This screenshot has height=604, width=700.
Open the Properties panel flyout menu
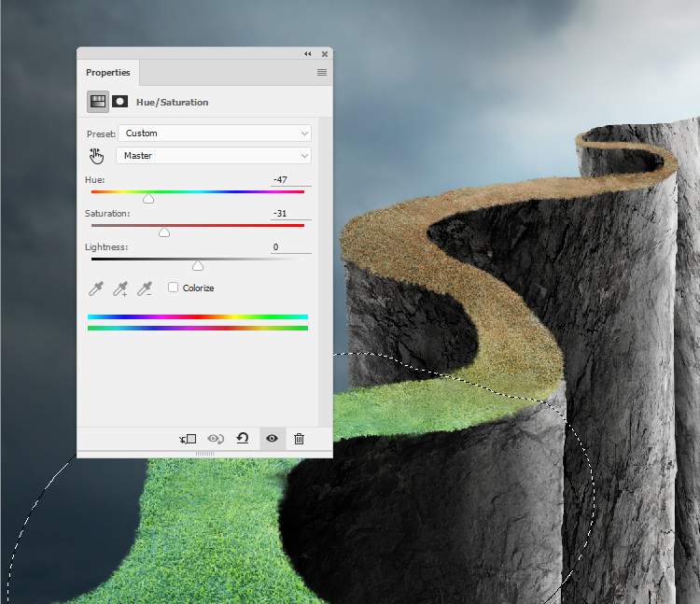pos(322,72)
